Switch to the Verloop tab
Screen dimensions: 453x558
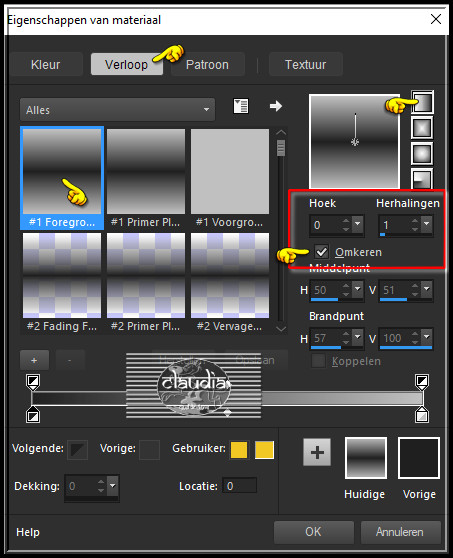click(x=126, y=64)
